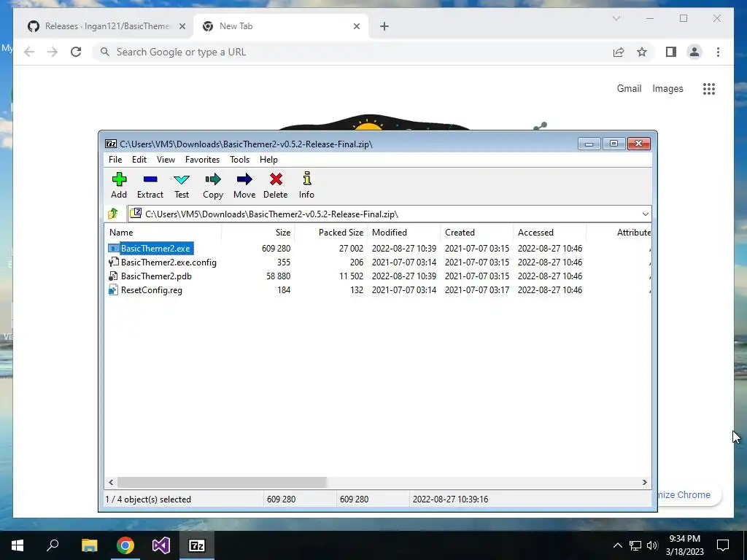
Task: Click the BasicThemer2.exe.config file icon
Action: coord(113,262)
